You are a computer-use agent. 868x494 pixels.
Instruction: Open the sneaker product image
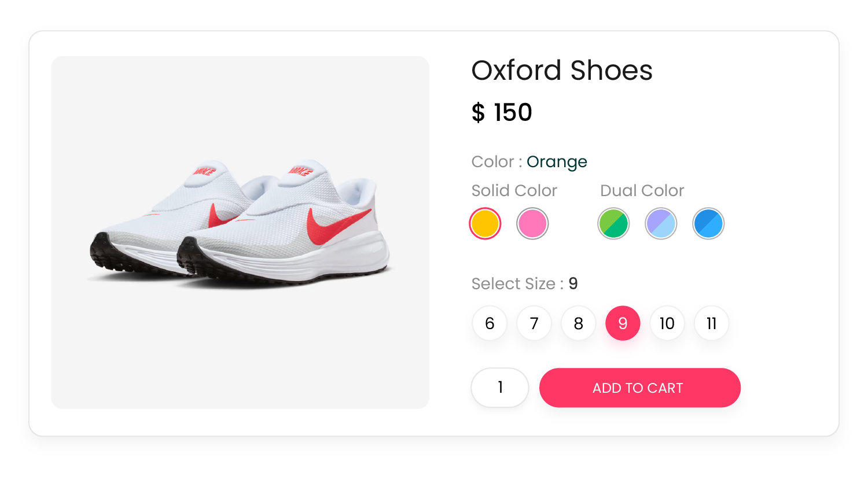(240, 233)
